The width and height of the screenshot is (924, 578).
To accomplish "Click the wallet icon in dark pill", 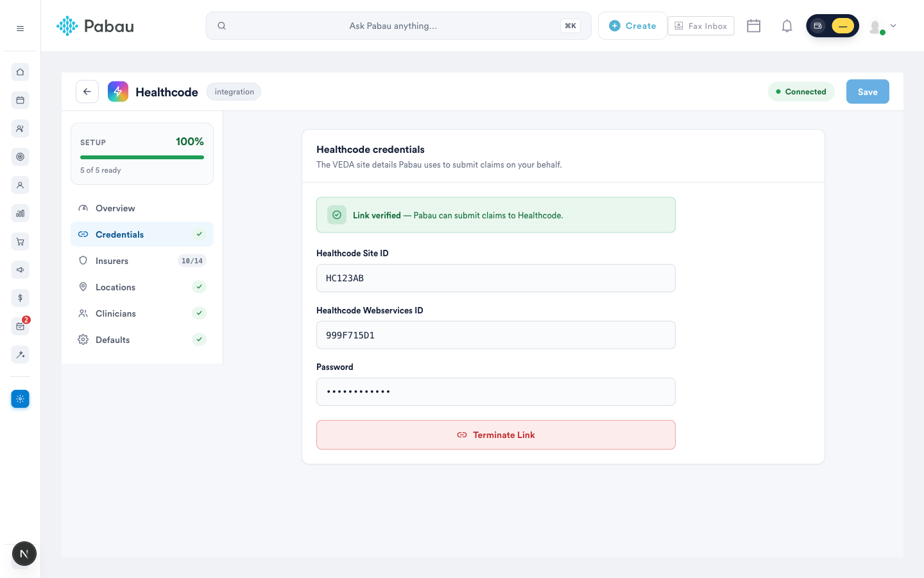I will click(817, 26).
